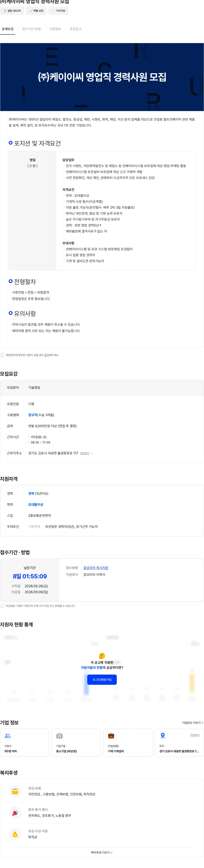This screenshot has height=868, width=204.
Task: Switch to the 접수기간·방법 tab
Action: (31, 29)
